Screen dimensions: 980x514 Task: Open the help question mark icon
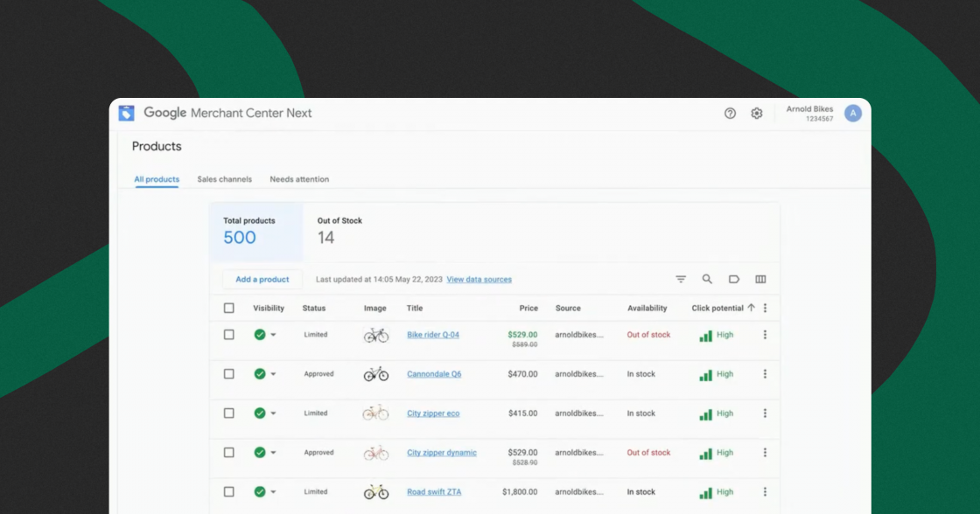point(730,113)
